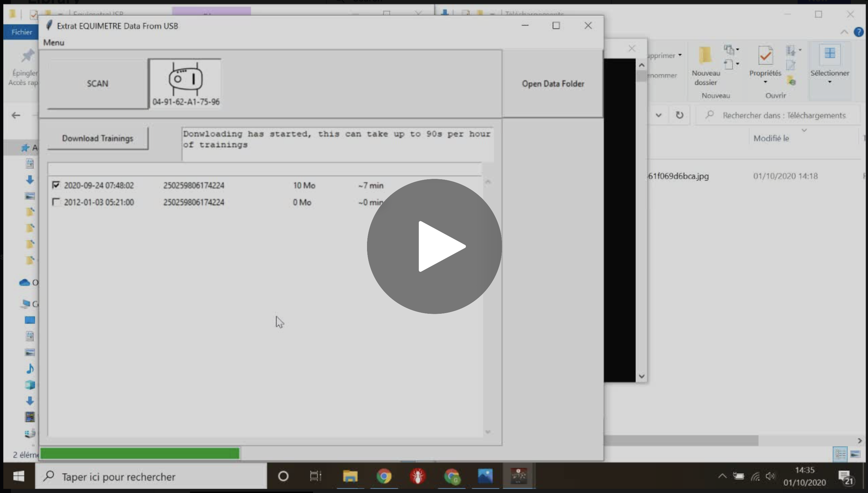Uncheck the 2020-09-24 07:48:02 training checkbox
868x493 pixels.
coord(56,185)
